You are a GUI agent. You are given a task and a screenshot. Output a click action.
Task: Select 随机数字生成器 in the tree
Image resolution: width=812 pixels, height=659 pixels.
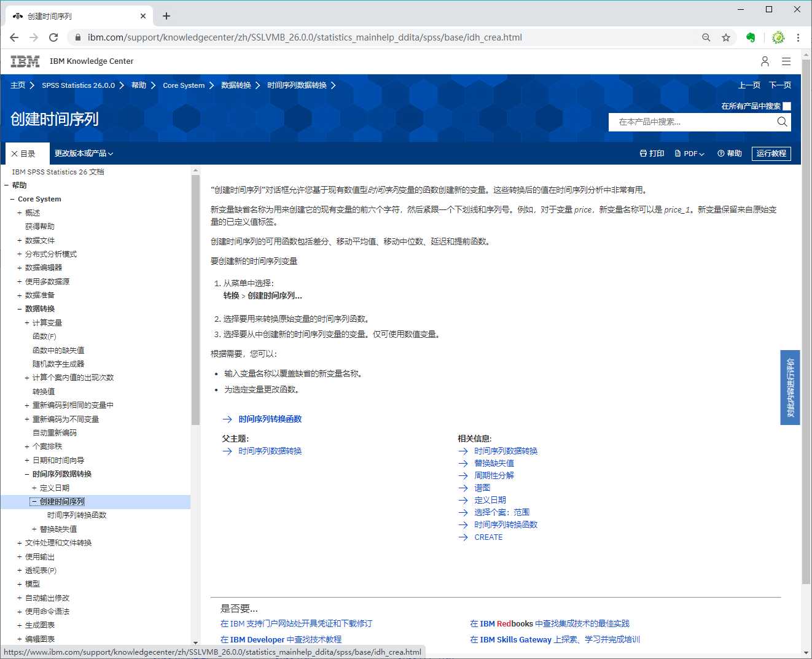click(x=58, y=364)
